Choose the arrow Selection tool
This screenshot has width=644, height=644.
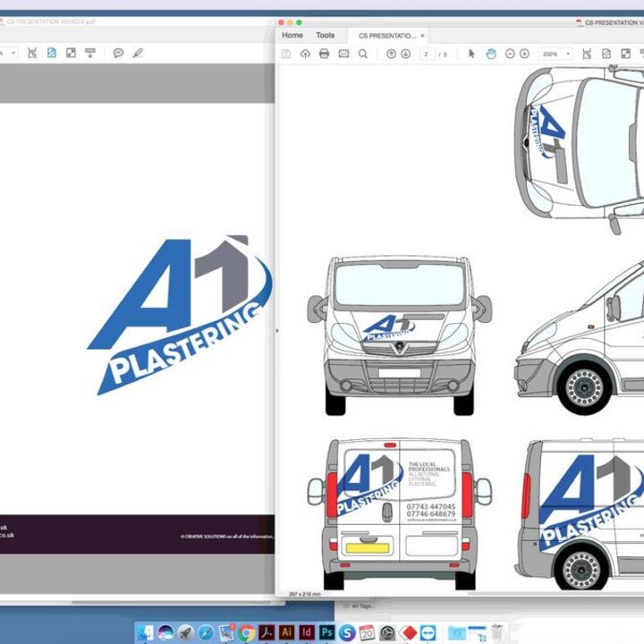[471, 54]
